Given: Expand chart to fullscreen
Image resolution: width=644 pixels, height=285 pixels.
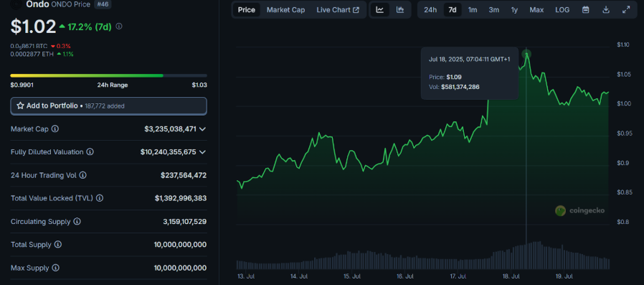Looking at the screenshot, I should pos(626,10).
